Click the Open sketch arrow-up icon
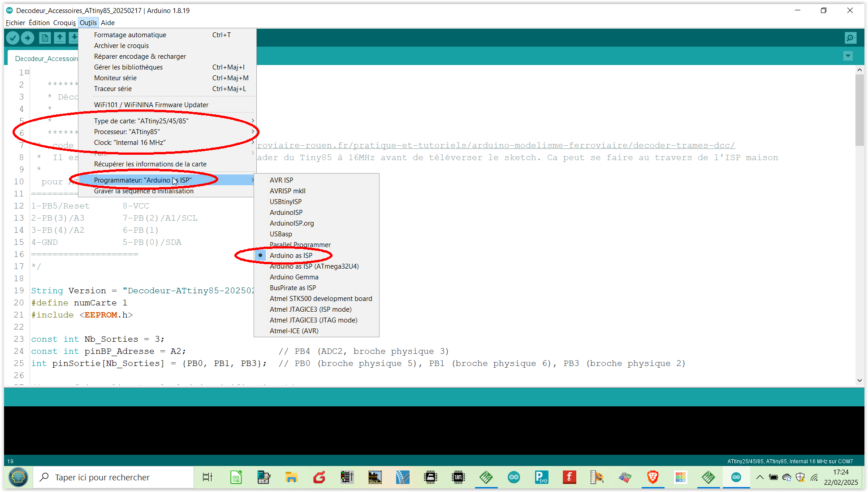 [x=60, y=38]
